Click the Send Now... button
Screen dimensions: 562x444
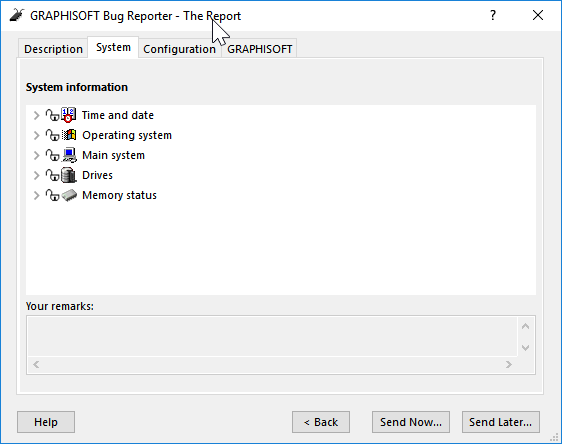coord(411,422)
